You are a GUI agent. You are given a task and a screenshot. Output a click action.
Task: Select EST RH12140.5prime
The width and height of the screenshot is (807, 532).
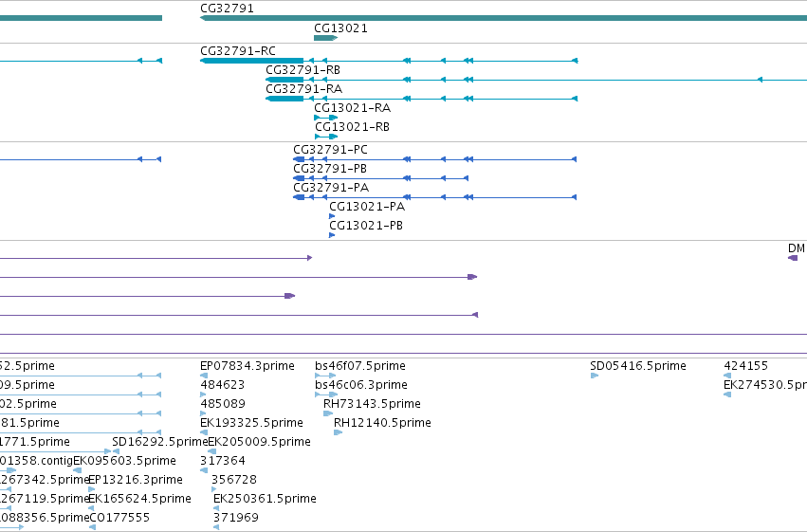[382, 423]
